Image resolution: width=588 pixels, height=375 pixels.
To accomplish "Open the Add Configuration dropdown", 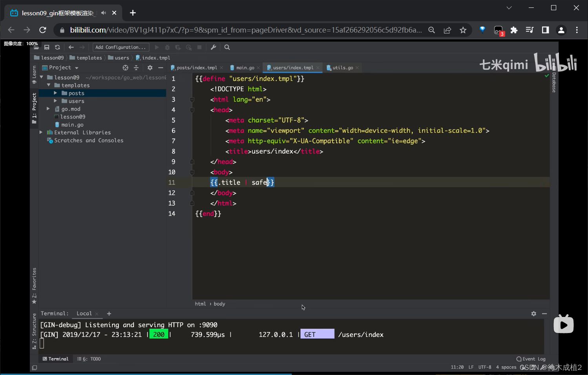I will [121, 47].
